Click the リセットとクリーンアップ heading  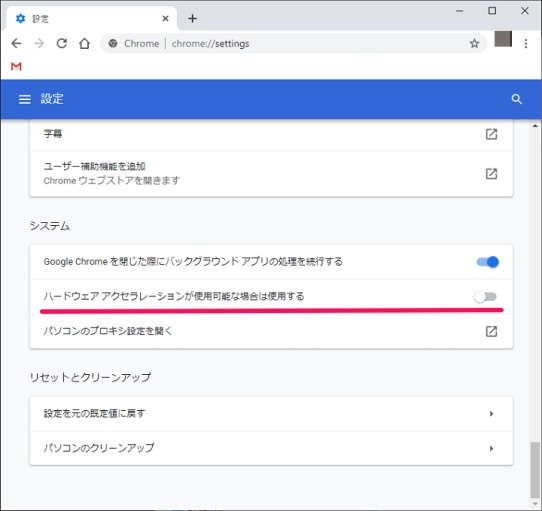(x=90, y=377)
